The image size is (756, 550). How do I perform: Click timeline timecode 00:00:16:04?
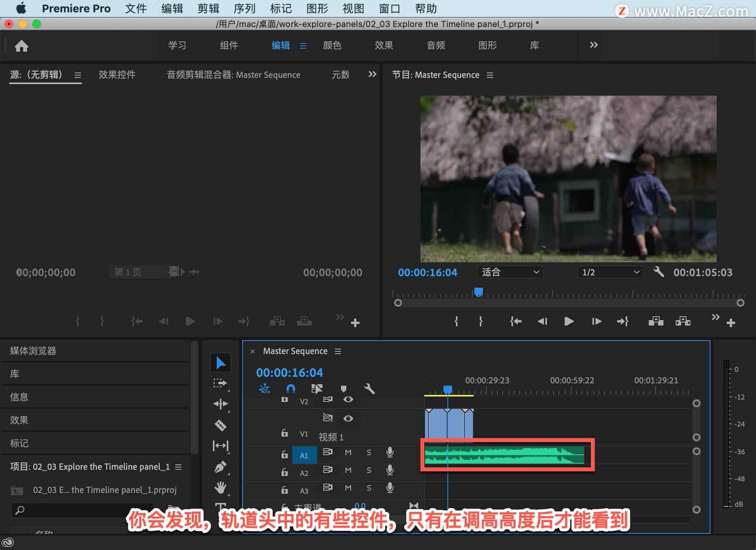[289, 372]
